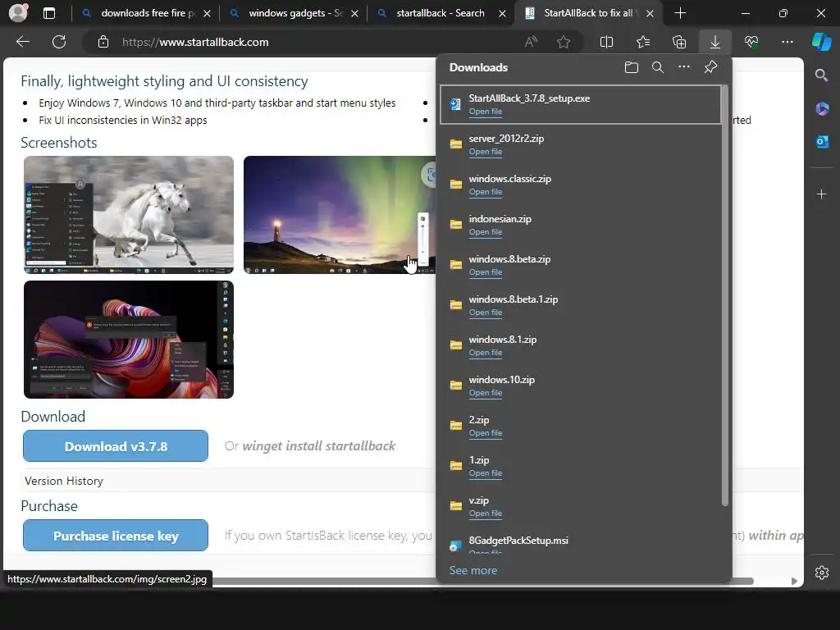
Task: Open Browser essentials heart icon
Action: point(751,42)
